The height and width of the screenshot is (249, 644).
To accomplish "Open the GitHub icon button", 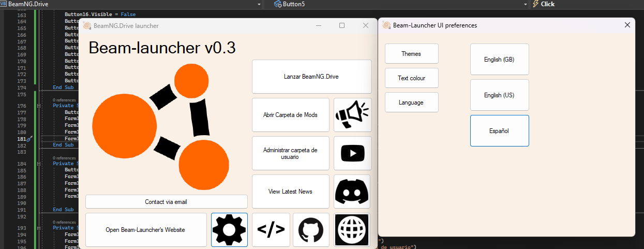I will coord(311,230).
